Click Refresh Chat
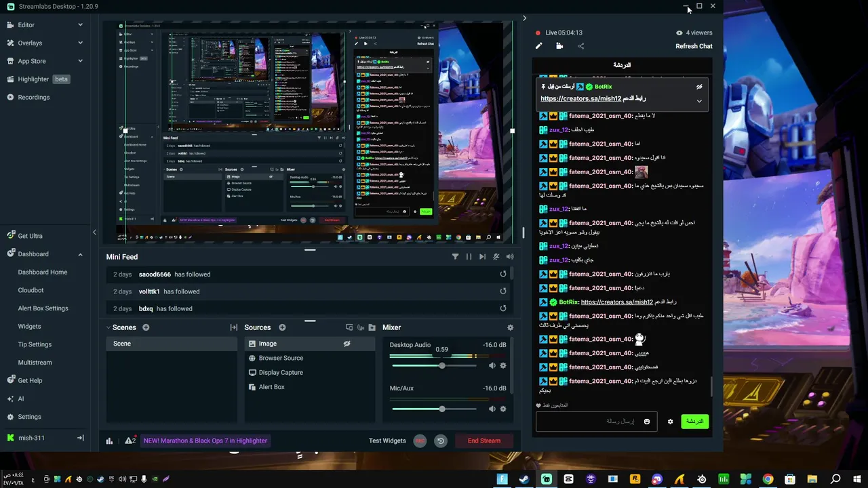 694,46
